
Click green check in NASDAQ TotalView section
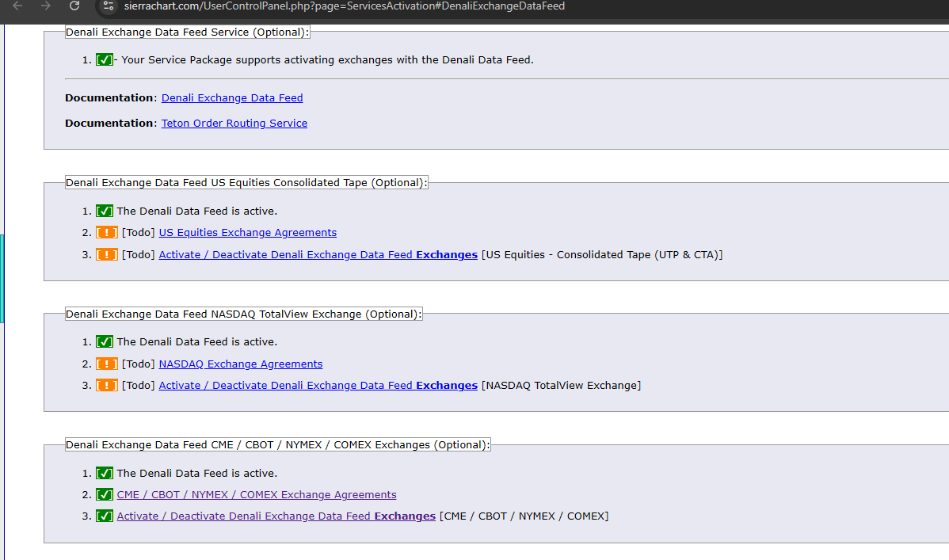pos(104,342)
